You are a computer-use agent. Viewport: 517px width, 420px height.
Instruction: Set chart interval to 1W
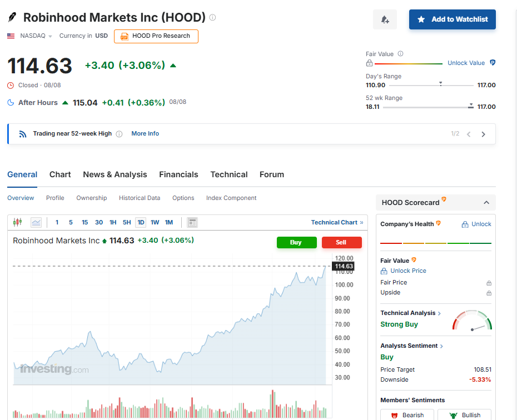tap(155, 222)
